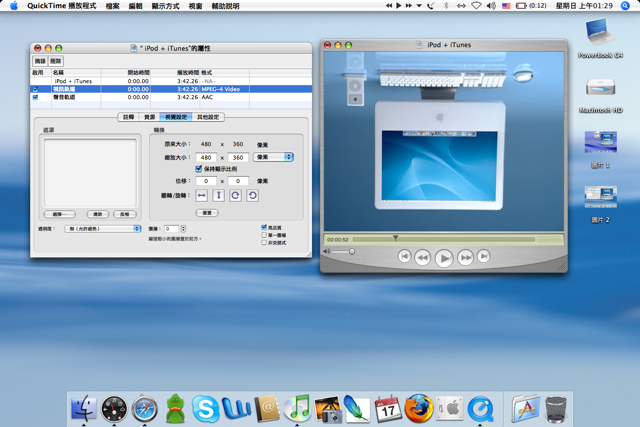The image size is (640, 427).
Task: Toggle the 聲音軌道 enabled checkbox
Action: point(35,97)
